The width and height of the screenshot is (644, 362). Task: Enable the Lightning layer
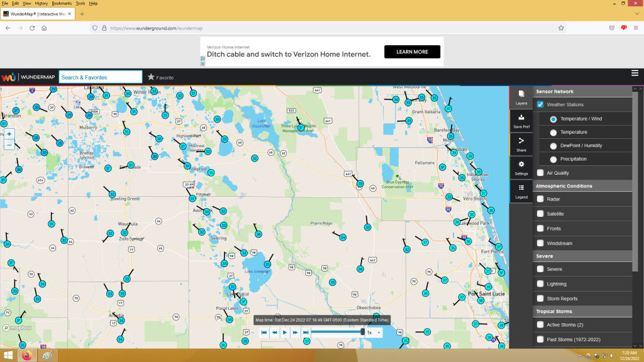(540, 283)
